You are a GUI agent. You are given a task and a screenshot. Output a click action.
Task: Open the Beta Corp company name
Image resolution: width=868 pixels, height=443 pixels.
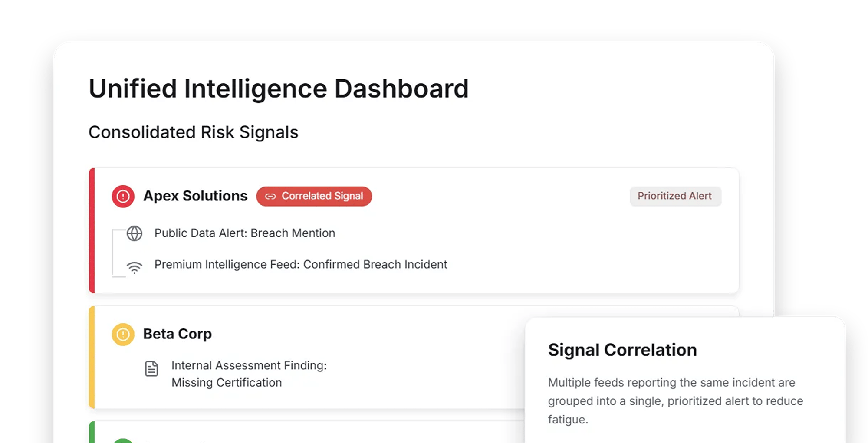[x=178, y=334]
